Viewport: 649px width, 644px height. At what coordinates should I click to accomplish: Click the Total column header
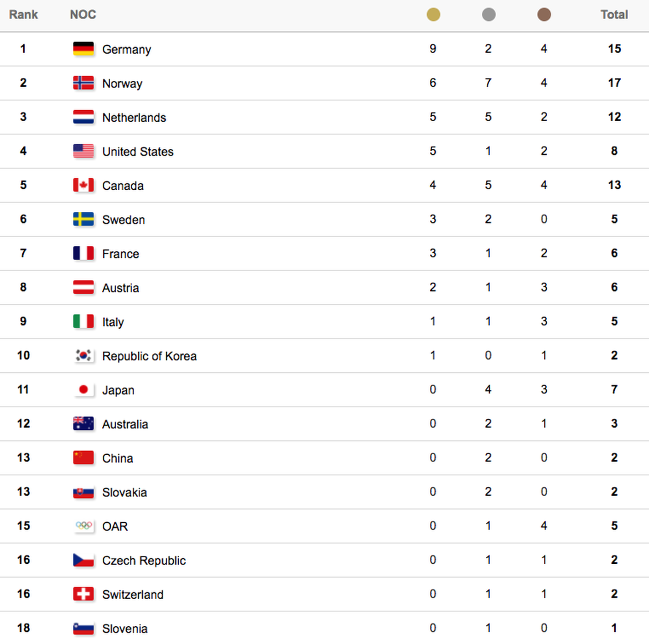click(614, 15)
